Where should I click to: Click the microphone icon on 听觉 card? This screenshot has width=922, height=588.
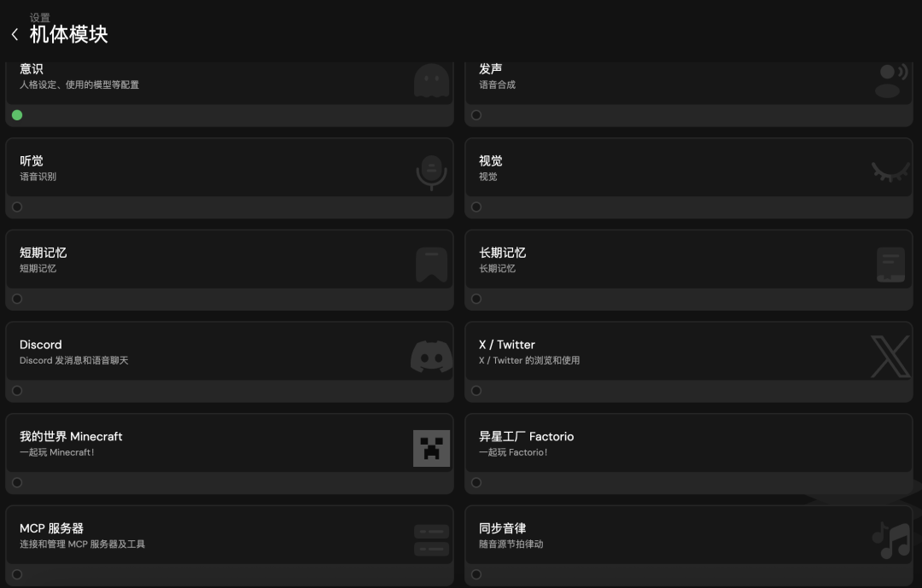pos(431,172)
